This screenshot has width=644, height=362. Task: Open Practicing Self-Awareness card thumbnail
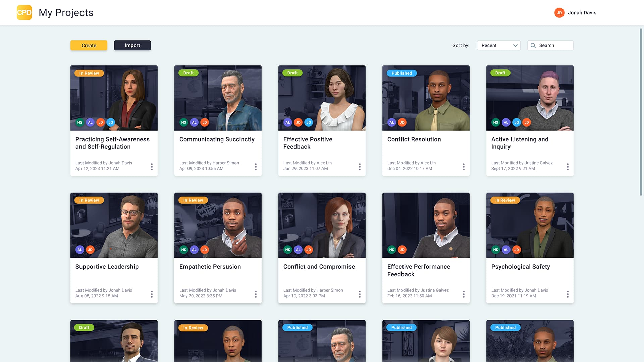click(114, 98)
